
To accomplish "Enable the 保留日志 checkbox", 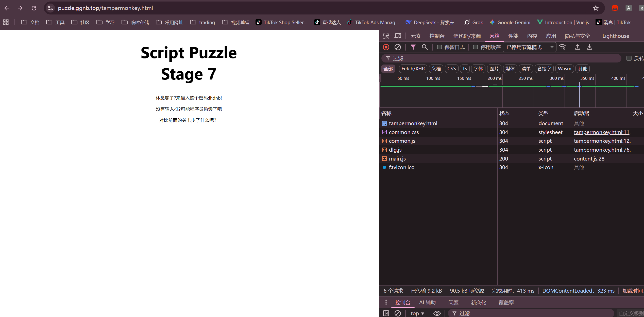I will coord(439,47).
